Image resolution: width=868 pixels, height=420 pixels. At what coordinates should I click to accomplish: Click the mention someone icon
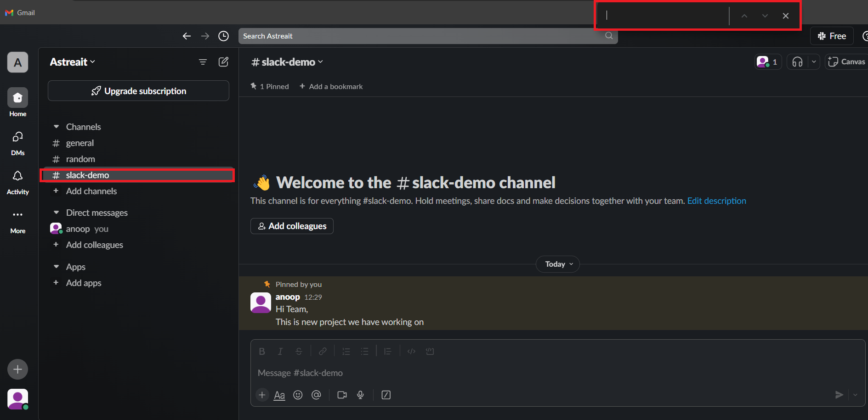316,395
